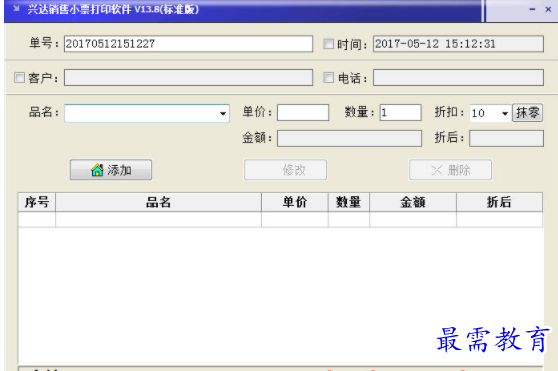Image resolution: width=558 pixels, height=371 pixels.
Task: Click the 电话 text field
Action: pyautogui.click(x=458, y=78)
